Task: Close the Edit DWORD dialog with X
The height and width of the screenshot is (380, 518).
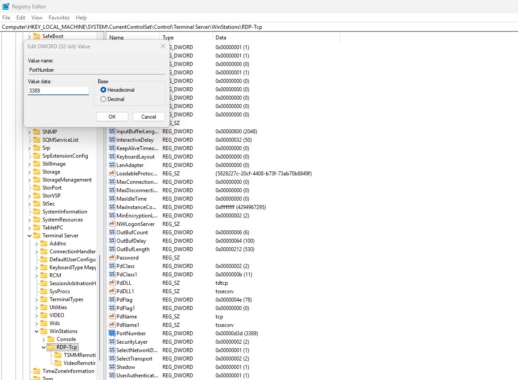Action: [163, 46]
